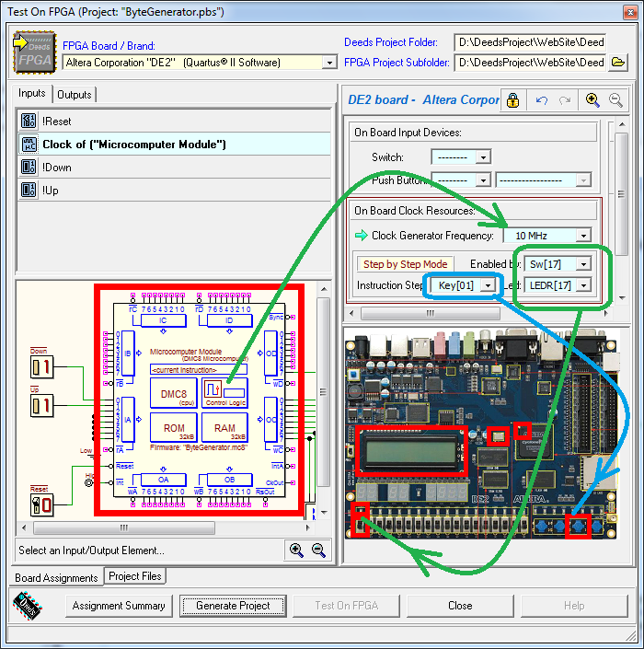Toggle the Up input switch in schematic
This screenshot has height=649, width=644.
[x=41, y=406]
